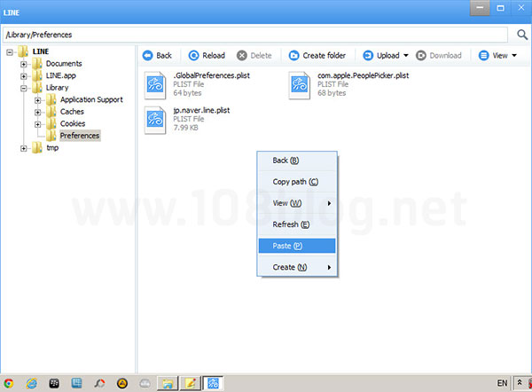Click the /Library/Preferences path field
The height and width of the screenshot is (392, 532).
point(256,35)
